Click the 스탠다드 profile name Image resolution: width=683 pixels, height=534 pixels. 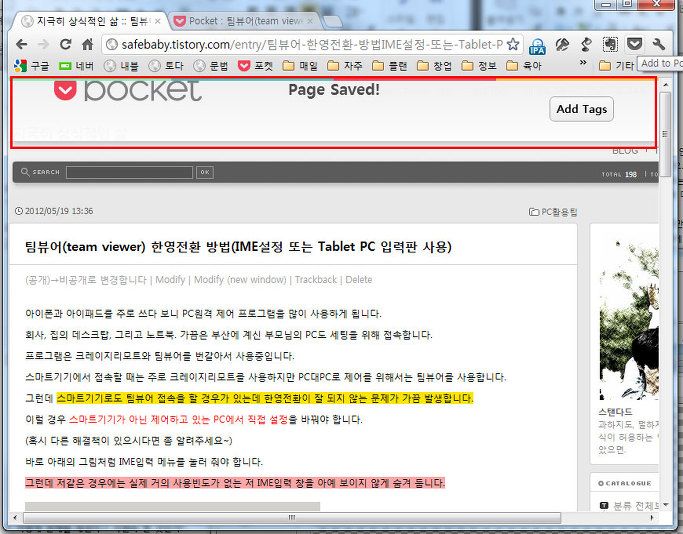615,412
